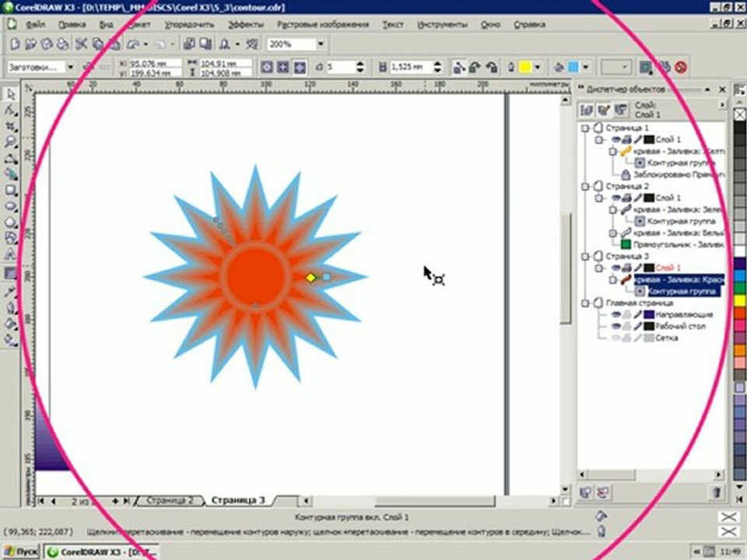This screenshot has width=747, height=560.
Task: Pick the yellow swatch in color palette
Action: click(x=739, y=300)
